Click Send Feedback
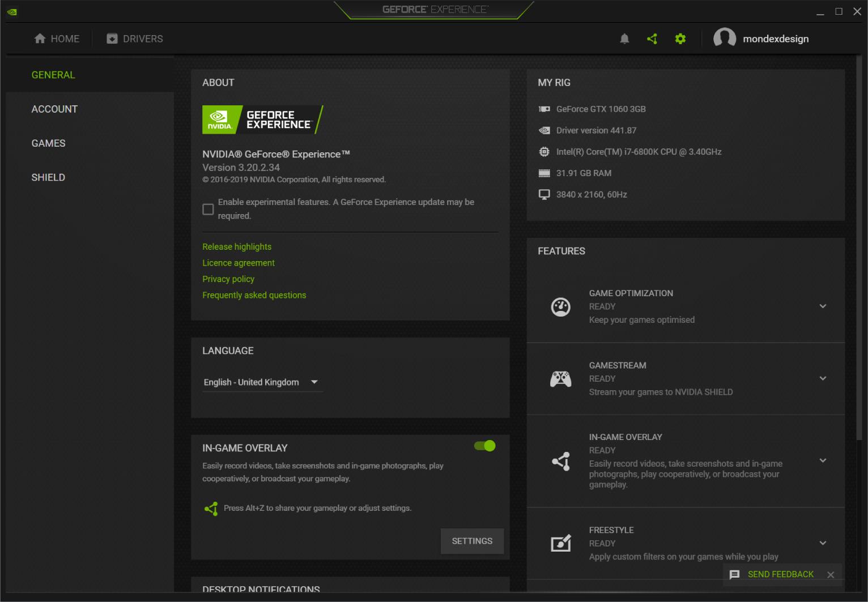This screenshot has height=602, width=868. click(x=781, y=574)
